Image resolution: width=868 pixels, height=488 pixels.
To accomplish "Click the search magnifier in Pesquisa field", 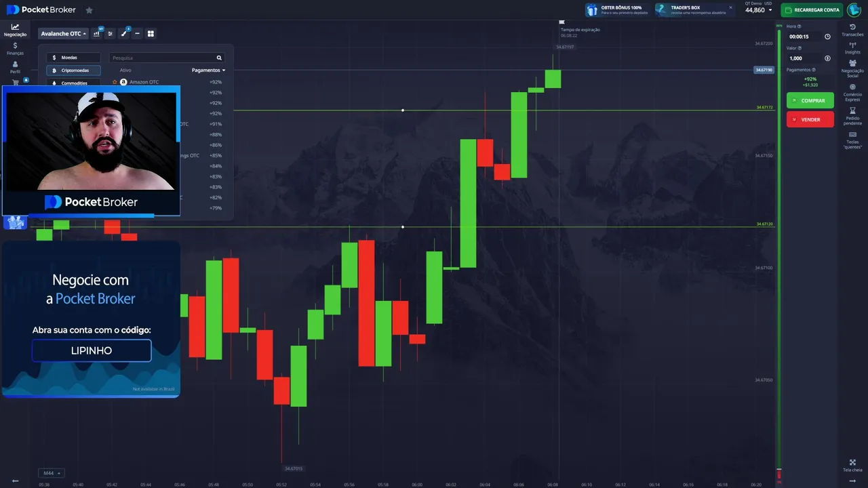I will 219,58.
